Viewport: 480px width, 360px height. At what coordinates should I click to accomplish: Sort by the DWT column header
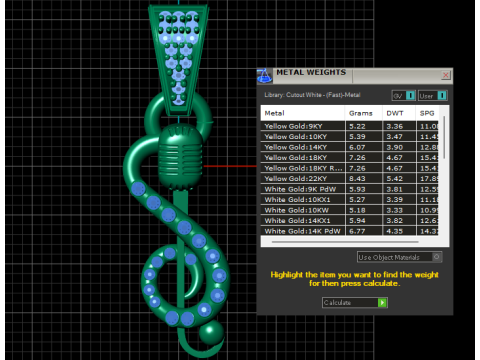tap(399, 113)
